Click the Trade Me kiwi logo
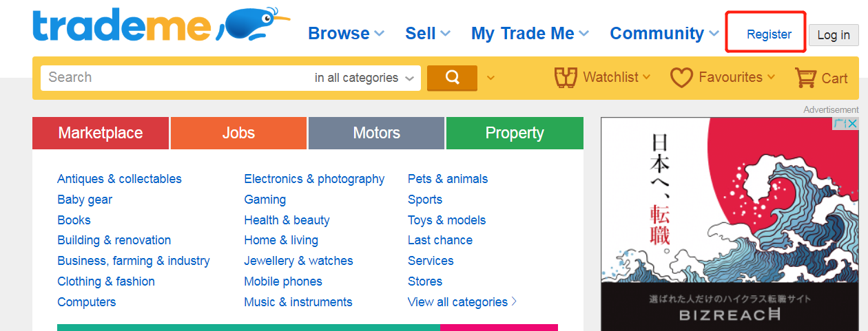This screenshot has height=331, width=868. click(x=251, y=25)
